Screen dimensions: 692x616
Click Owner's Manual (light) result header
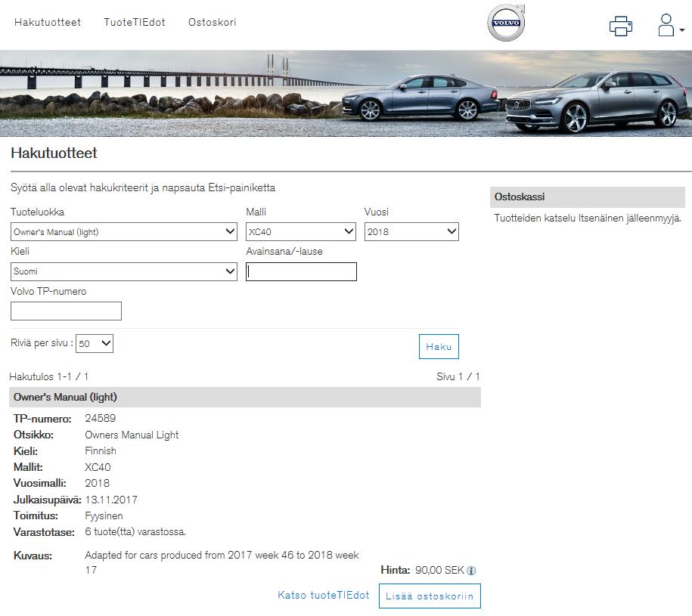(245, 397)
